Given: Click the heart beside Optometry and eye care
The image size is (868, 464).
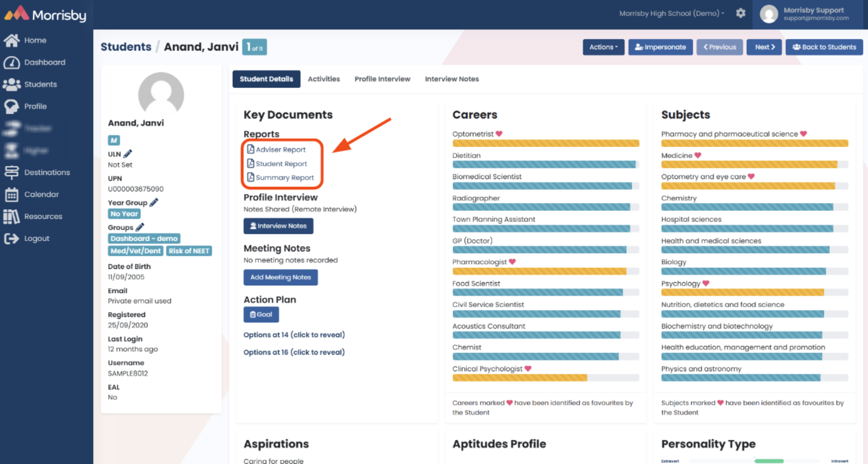Looking at the screenshot, I should pyautogui.click(x=751, y=176).
